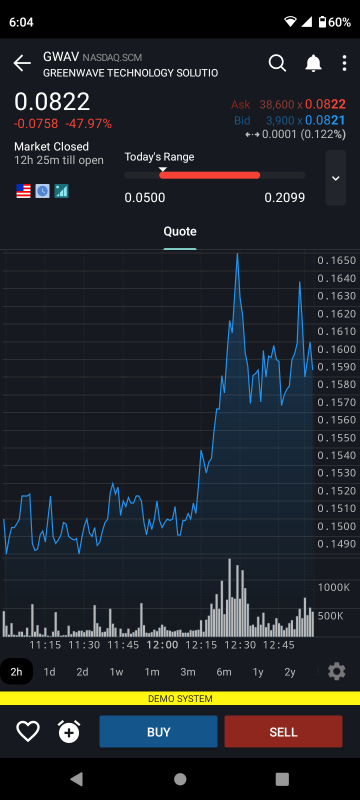
Task: Tap the Ask price 0.0822
Action: coord(325,105)
